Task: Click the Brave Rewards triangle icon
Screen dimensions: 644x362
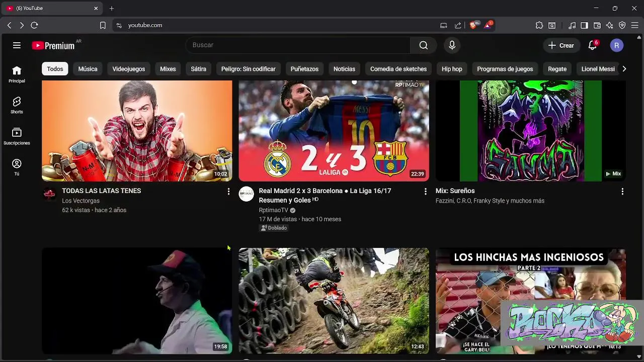Action: 488,25
